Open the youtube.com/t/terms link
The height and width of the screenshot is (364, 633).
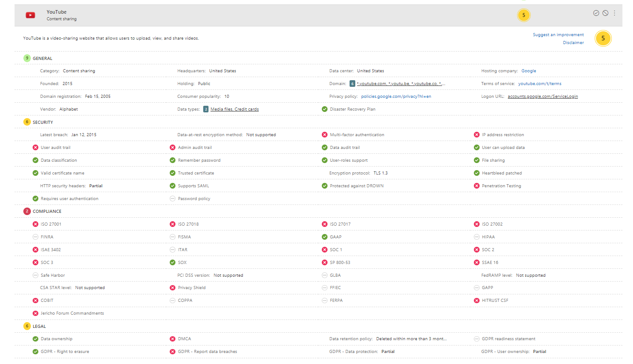click(540, 84)
